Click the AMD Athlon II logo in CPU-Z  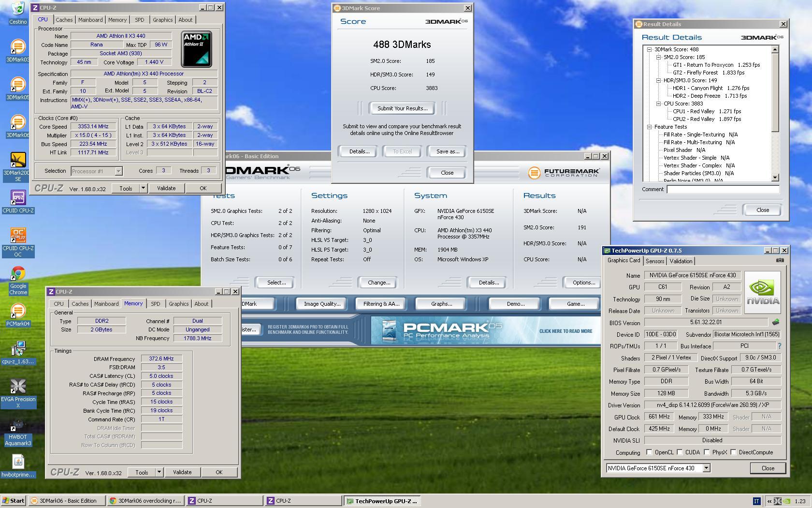(x=196, y=49)
